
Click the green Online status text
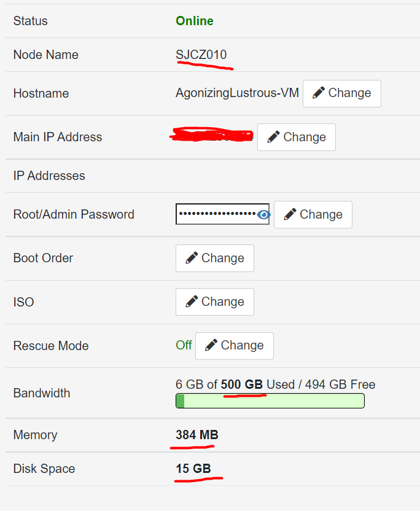195,21
